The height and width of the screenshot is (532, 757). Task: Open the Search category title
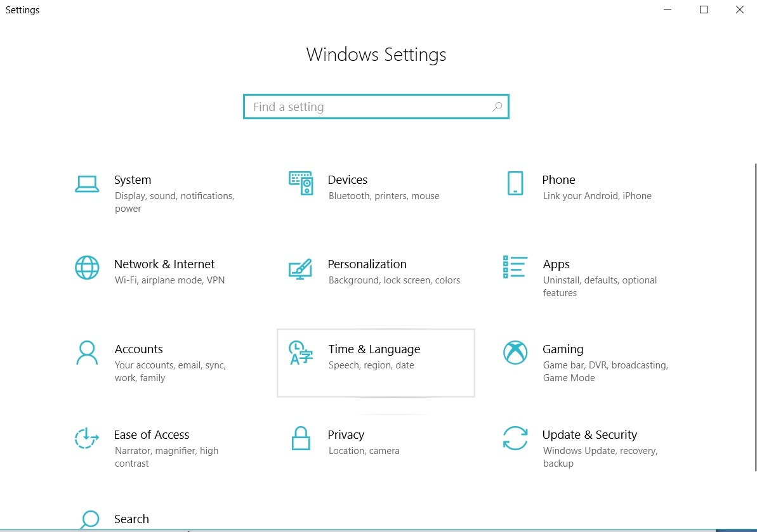[131, 519]
